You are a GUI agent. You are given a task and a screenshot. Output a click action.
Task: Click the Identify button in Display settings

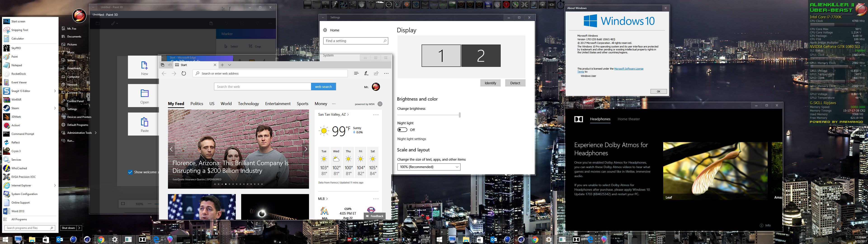tap(490, 83)
